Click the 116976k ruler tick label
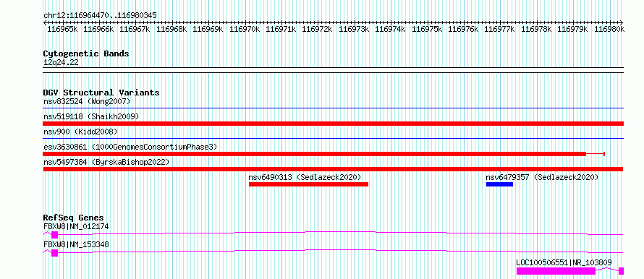This screenshot has height=279, width=644. pos(463,29)
